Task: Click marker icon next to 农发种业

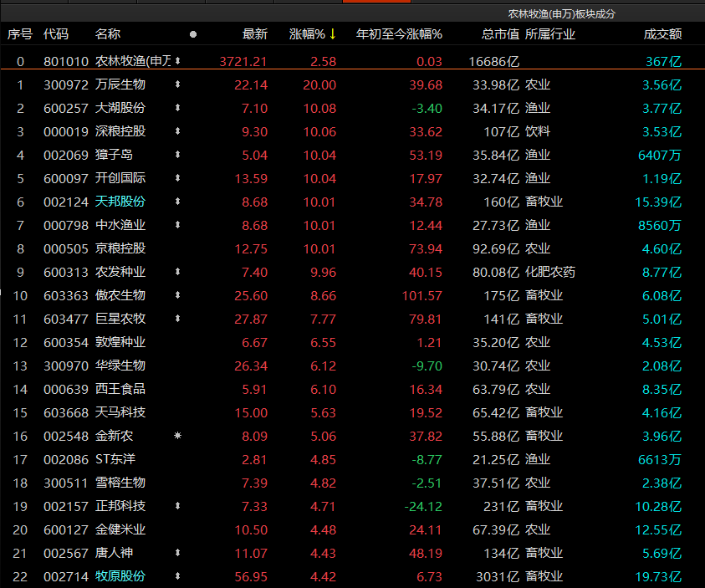Action: 177,272
